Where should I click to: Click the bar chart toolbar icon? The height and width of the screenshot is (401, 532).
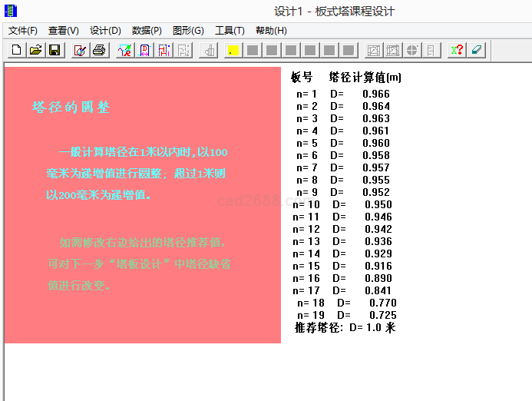209,50
